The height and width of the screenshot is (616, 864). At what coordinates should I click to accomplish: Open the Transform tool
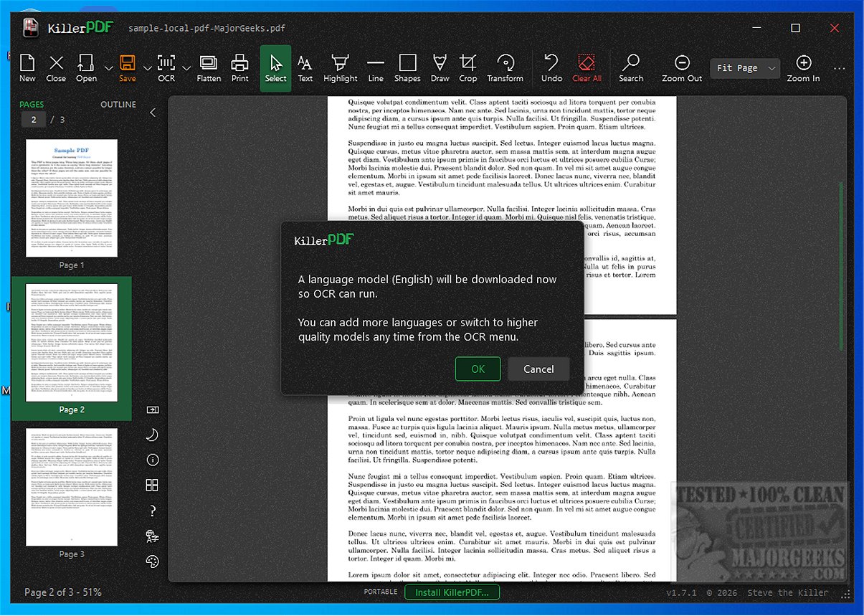click(x=505, y=68)
